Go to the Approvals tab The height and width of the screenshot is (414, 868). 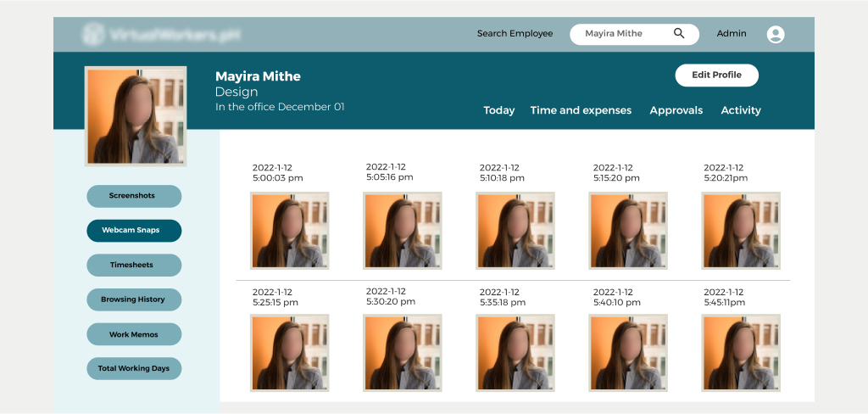[x=676, y=110]
